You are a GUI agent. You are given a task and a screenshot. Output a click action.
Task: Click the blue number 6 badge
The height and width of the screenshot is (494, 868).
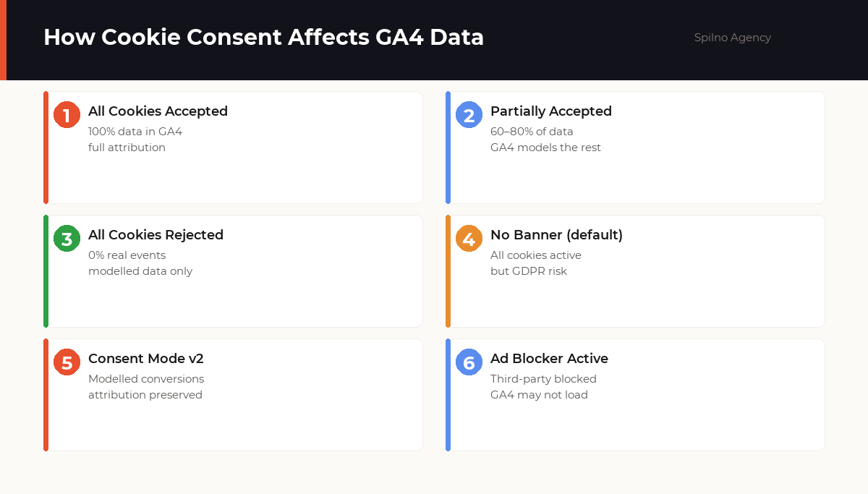coord(469,362)
